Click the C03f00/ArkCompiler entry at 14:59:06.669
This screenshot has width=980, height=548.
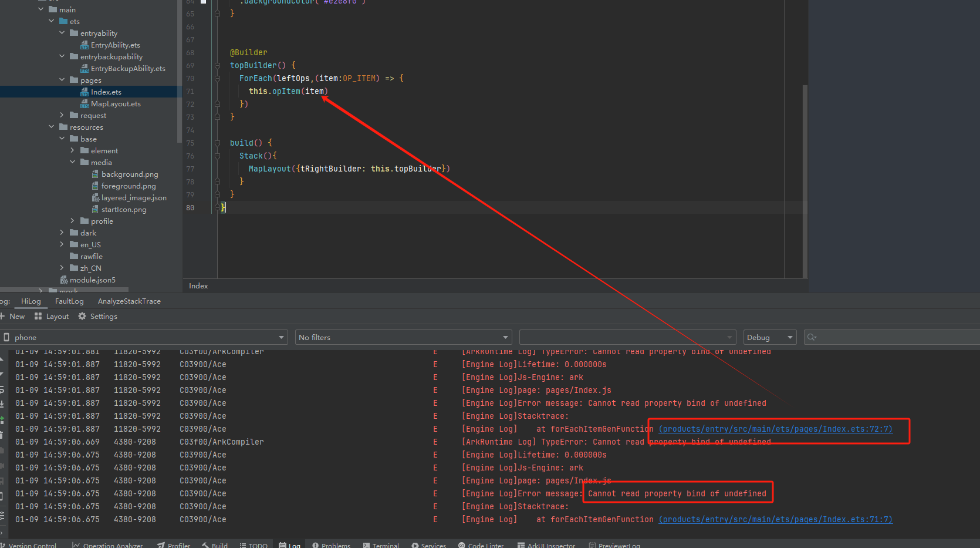pyautogui.click(x=221, y=442)
